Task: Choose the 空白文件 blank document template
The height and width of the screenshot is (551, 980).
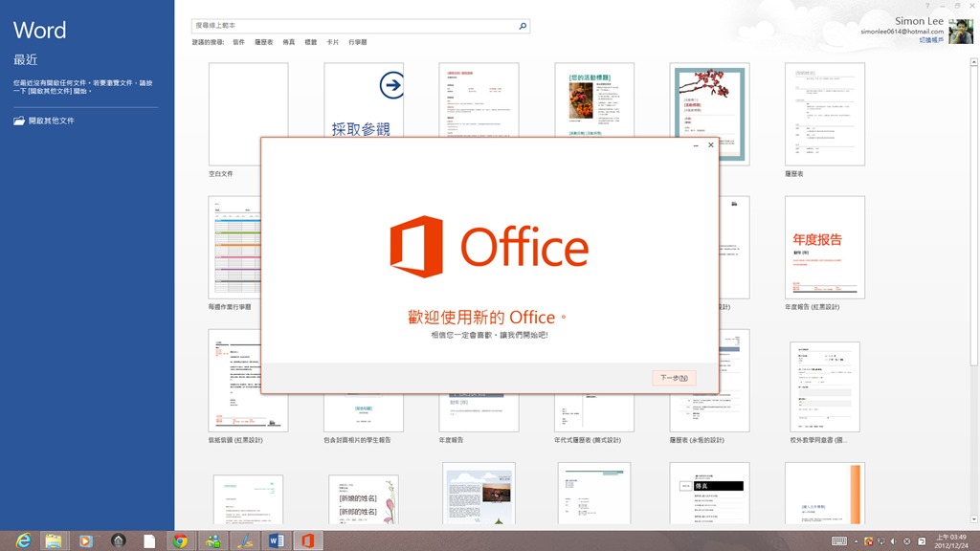Action: (248, 114)
